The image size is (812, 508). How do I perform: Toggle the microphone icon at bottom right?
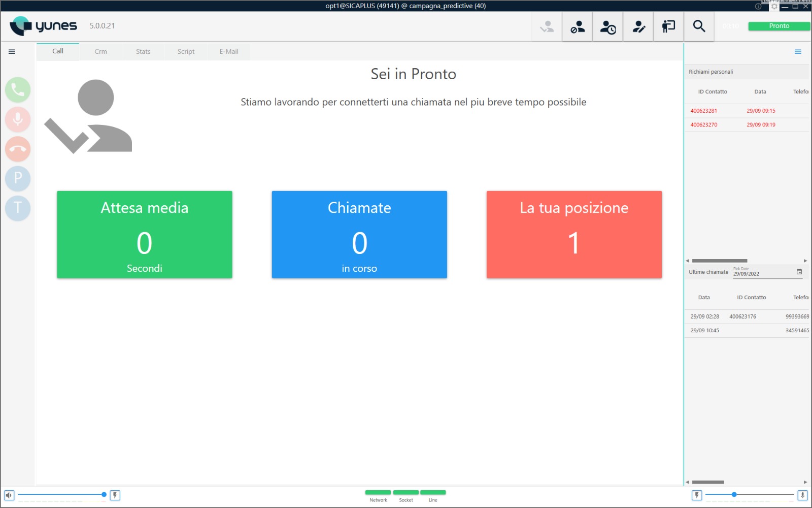[802, 495]
